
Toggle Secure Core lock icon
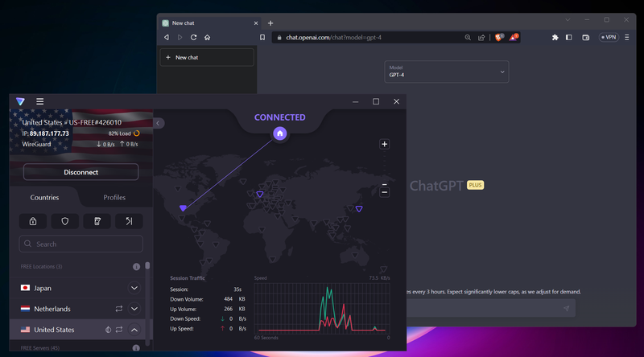[x=33, y=221]
